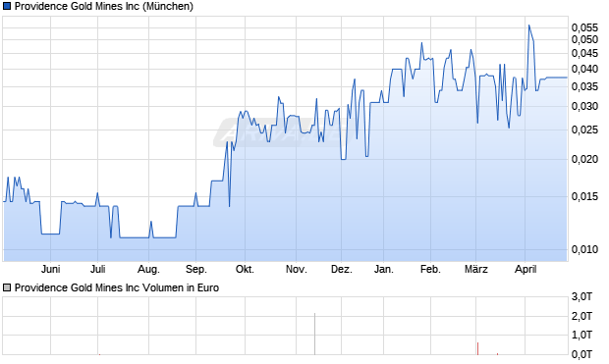Select the 'Dez.' month label
This screenshot has width=609, height=364.
[x=342, y=269]
